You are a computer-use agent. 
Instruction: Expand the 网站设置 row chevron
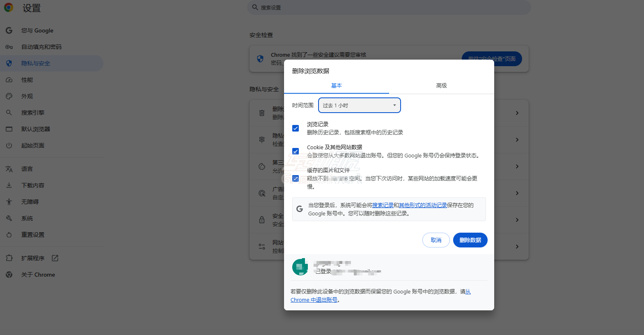(x=517, y=247)
